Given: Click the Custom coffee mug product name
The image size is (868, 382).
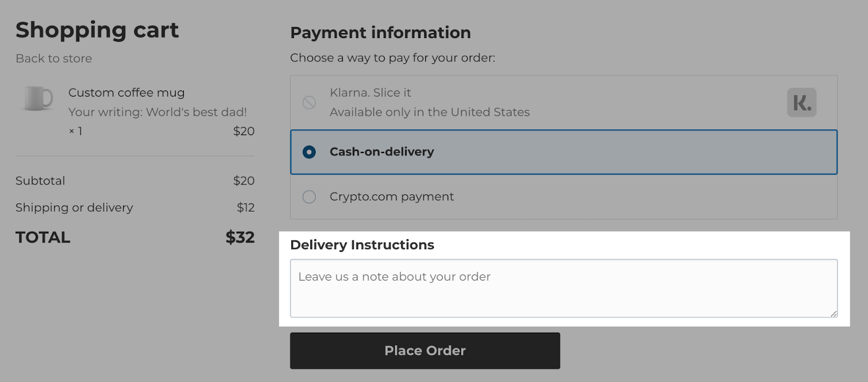Looking at the screenshot, I should pyautogui.click(x=126, y=92).
